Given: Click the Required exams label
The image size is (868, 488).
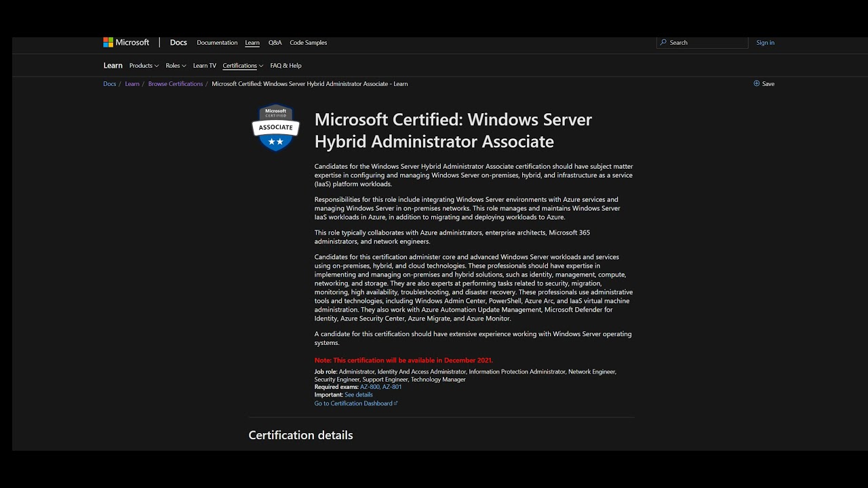Looking at the screenshot, I should pos(336,387).
